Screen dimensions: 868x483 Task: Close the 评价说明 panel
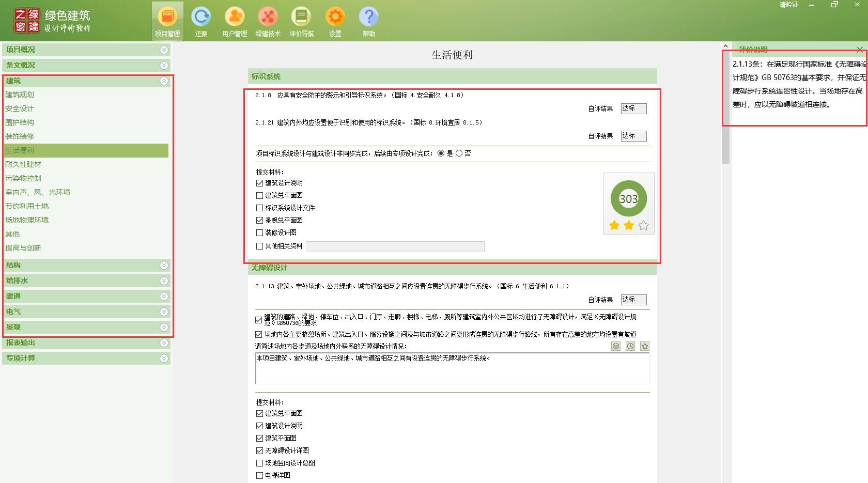pos(860,50)
